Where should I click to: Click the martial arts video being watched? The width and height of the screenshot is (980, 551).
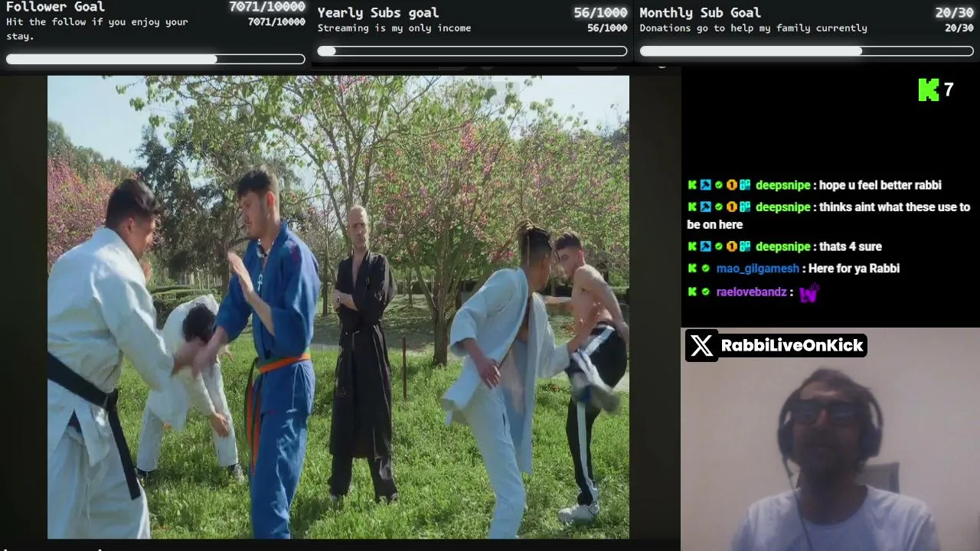pos(338,307)
